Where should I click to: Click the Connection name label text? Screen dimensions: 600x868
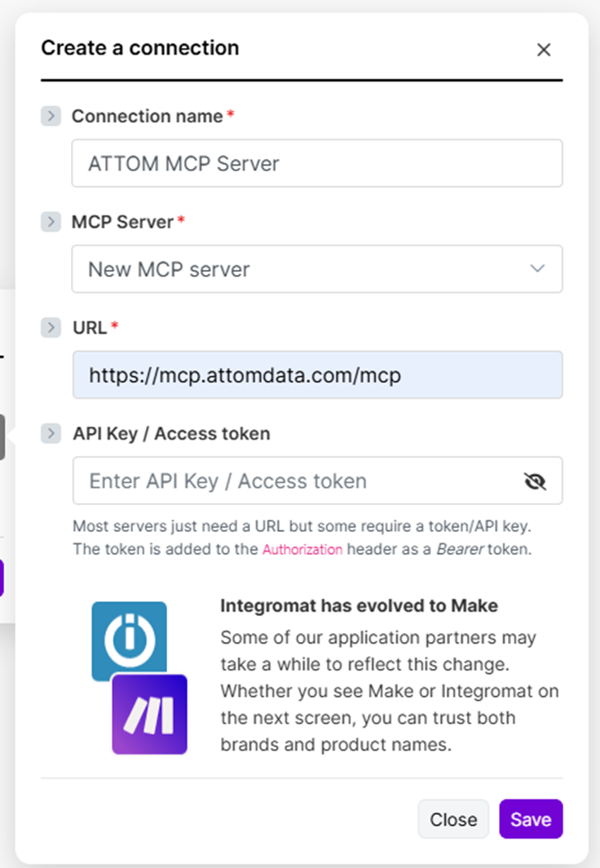147,116
